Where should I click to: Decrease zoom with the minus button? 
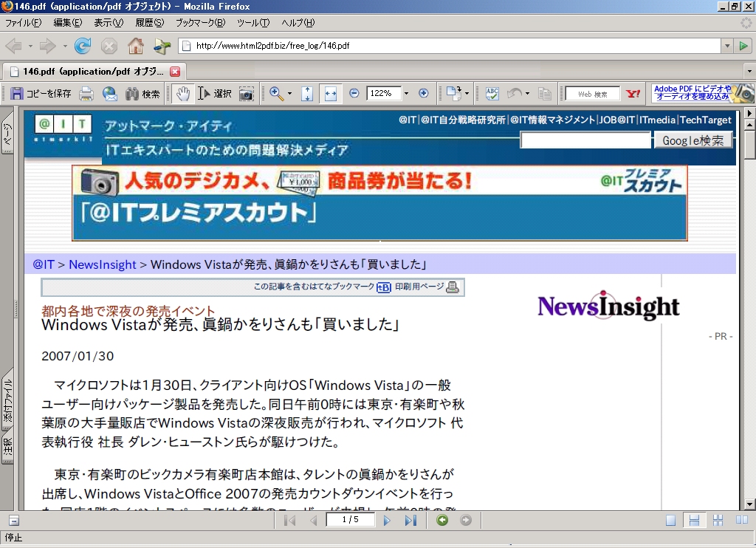(354, 94)
